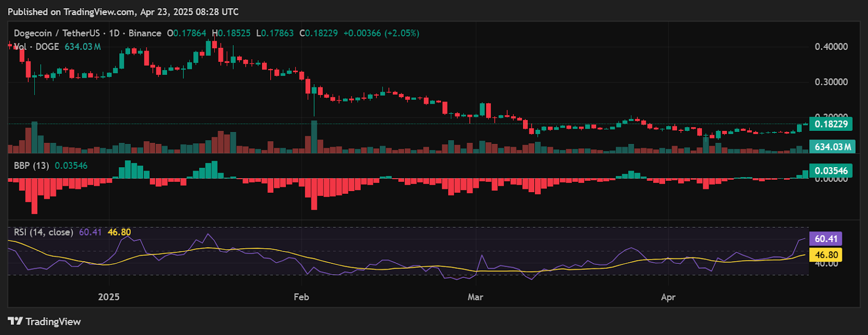Open the TradingView wordmark link
Viewport: 868px width, 335px height.
click(53, 322)
